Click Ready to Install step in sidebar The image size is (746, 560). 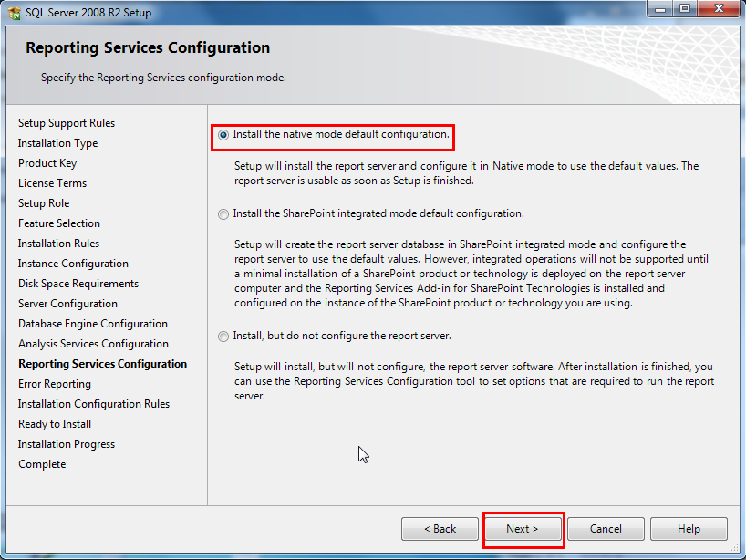pyautogui.click(x=55, y=424)
